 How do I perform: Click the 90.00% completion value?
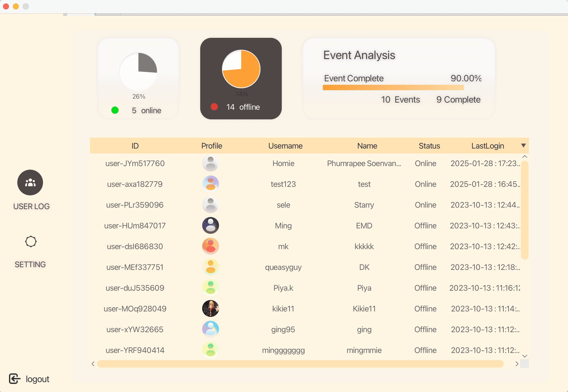tap(466, 78)
